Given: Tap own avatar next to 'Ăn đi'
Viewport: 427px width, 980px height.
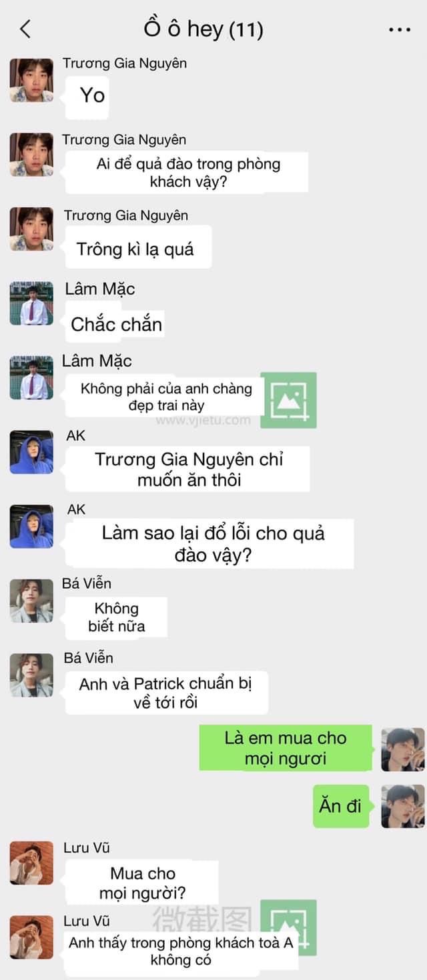Looking at the screenshot, I should click(x=402, y=806).
